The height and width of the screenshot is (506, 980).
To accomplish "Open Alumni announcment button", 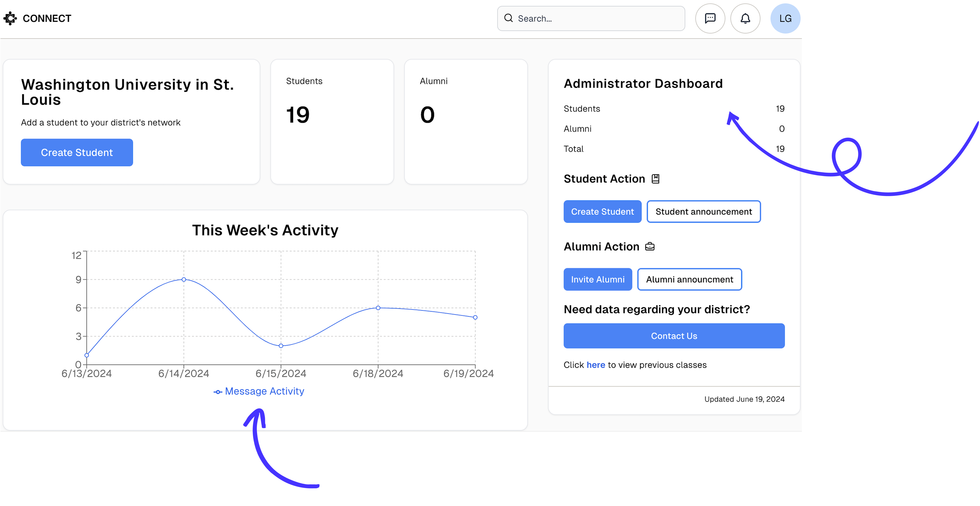I will click(x=689, y=279).
